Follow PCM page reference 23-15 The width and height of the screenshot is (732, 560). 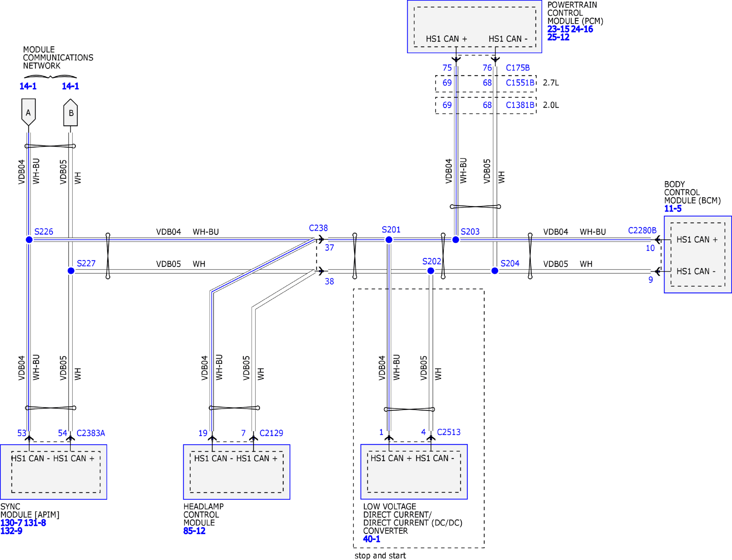coord(558,29)
